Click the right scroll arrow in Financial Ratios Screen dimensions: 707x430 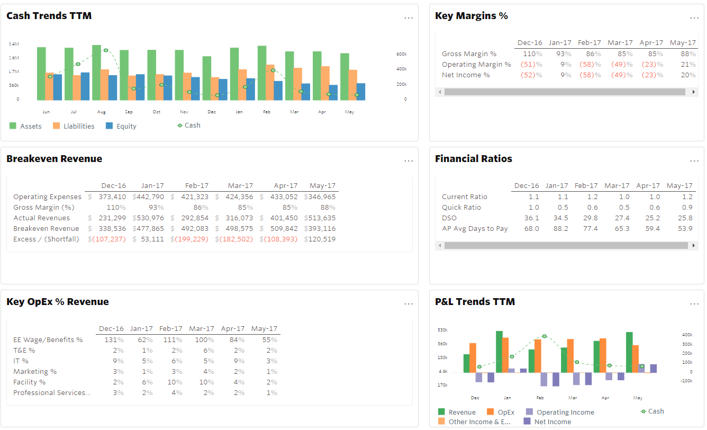693,246
